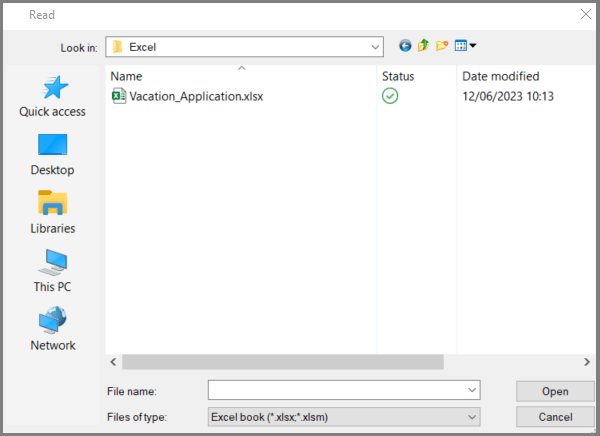This screenshot has width=600, height=436.
Task: Select the Vacation_Application.xlsx file
Action: click(x=196, y=96)
